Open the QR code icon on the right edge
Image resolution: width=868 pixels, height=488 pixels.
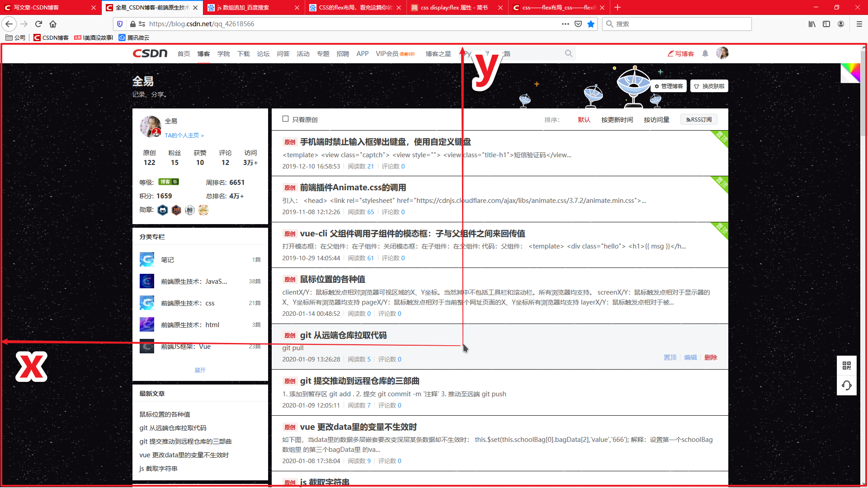[847, 366]
